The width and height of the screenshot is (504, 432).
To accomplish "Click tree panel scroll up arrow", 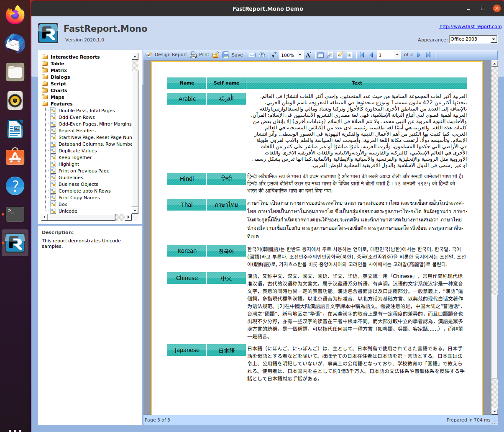I will pos(135,57).
